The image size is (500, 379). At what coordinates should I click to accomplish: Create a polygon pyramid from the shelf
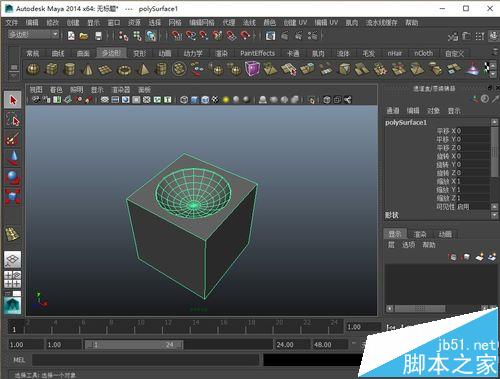pyautogui.click(x=144, y=69)
